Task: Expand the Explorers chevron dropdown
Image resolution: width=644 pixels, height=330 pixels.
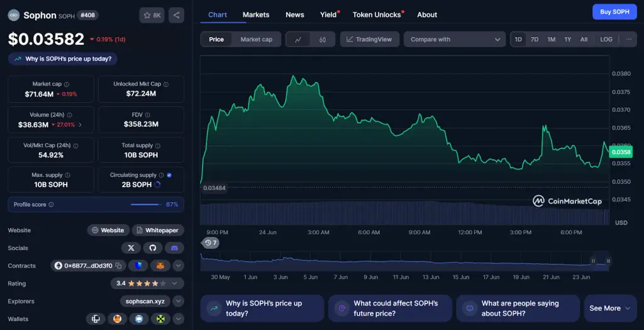Action: pos(178,301)
